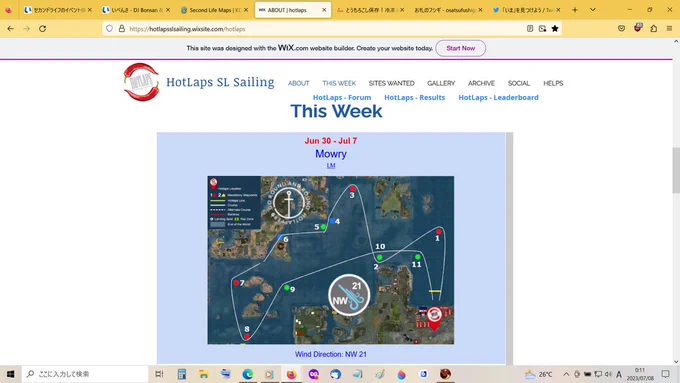Reload the current page
Image resolution: width=680 pixels, height=383 pixels.
click(42, 29)
